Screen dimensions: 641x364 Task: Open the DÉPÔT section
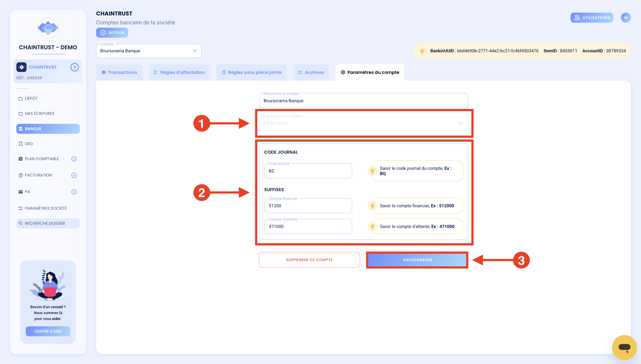48,98
